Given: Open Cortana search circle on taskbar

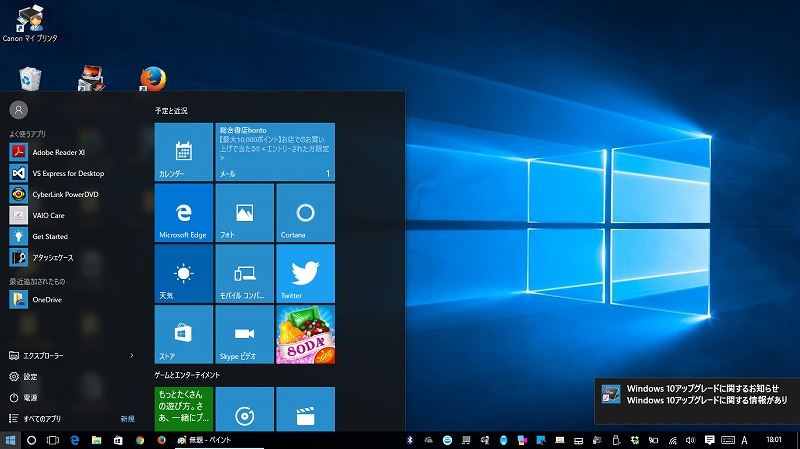Looking at the screenshot, I should click(x=31, y=440).
